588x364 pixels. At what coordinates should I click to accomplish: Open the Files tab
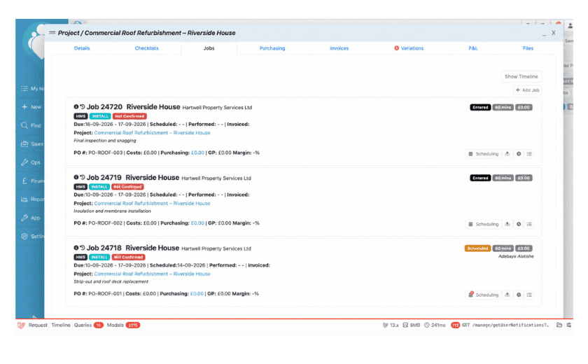click(528, 48)
